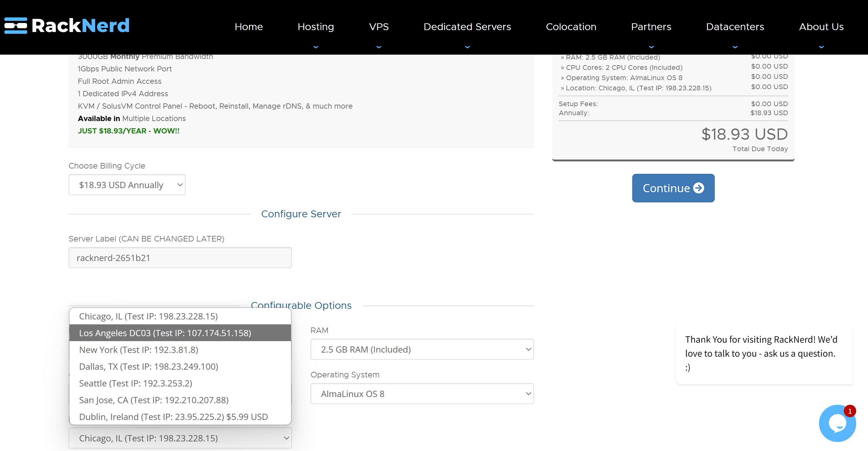Viewport: 868px width, 451px height.
Task: Click the Full Root Admin Access line
Action: [x=119, y=81]
